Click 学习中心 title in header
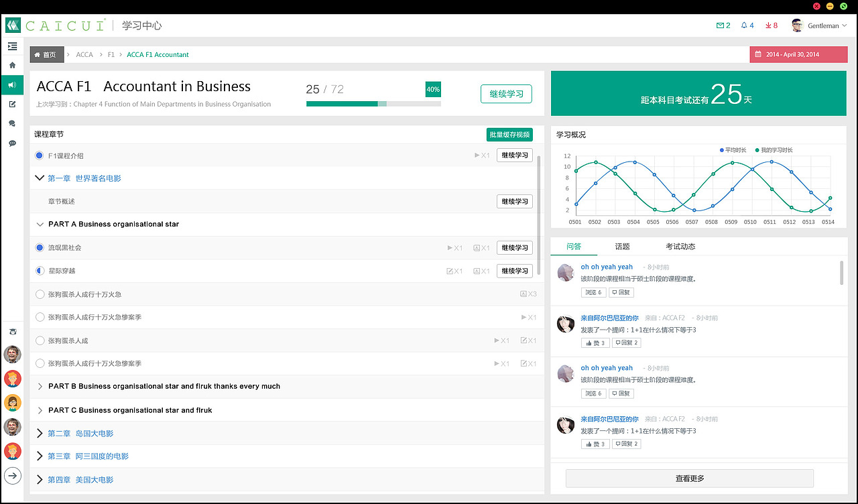The image size is (858, 504). pyautogui.click(x=141, y=25)
